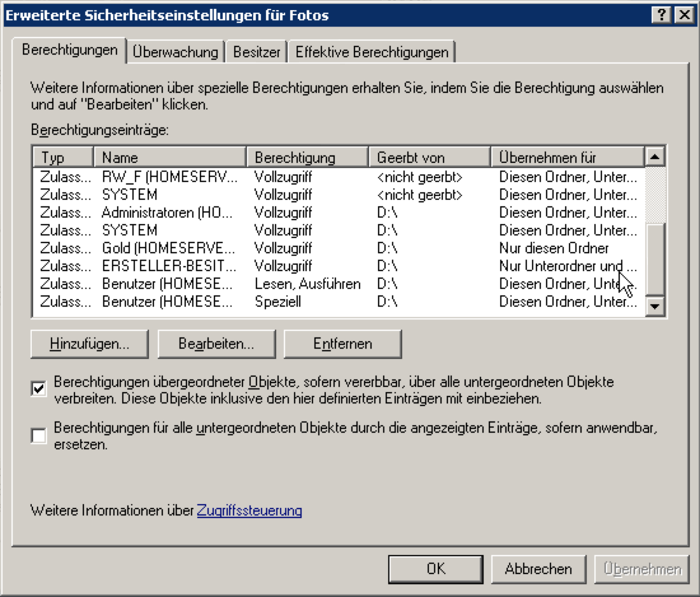Click the Entfernen button
Image resolution: width=700 pixels, height=597 pixels.
[342, 344]
